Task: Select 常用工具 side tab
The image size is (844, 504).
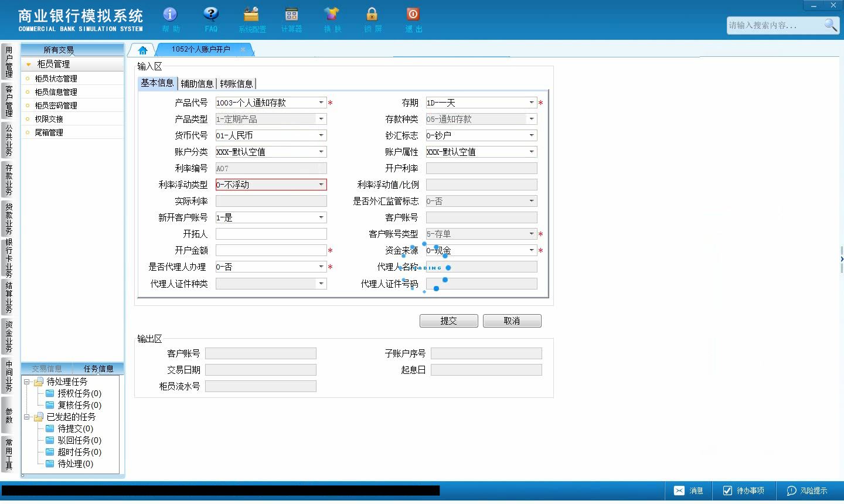Action: 9,454
